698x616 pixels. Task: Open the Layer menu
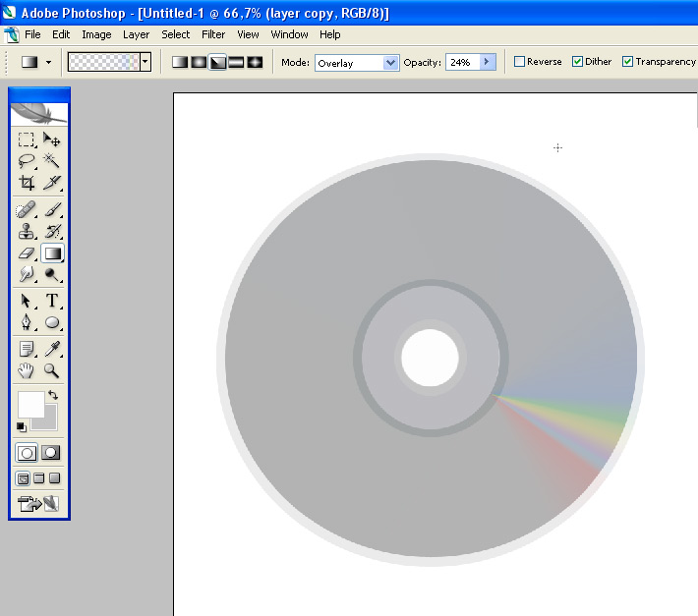136,34
